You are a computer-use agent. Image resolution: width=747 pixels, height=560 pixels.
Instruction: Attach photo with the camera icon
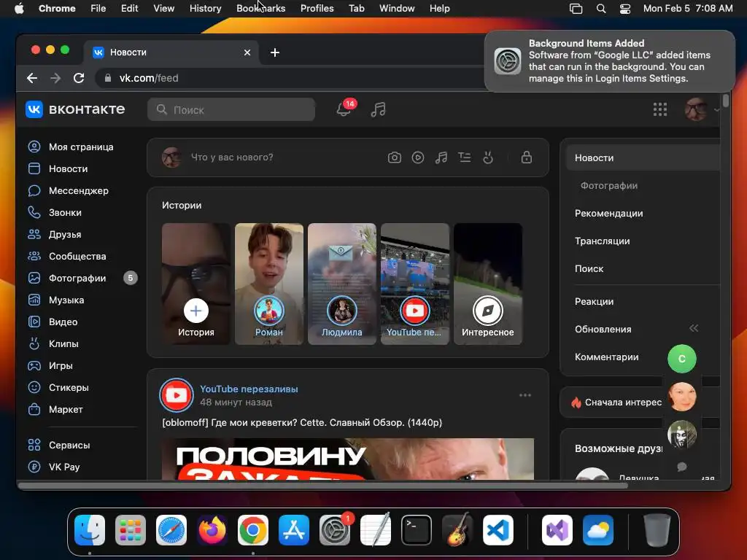pos(395,157)
